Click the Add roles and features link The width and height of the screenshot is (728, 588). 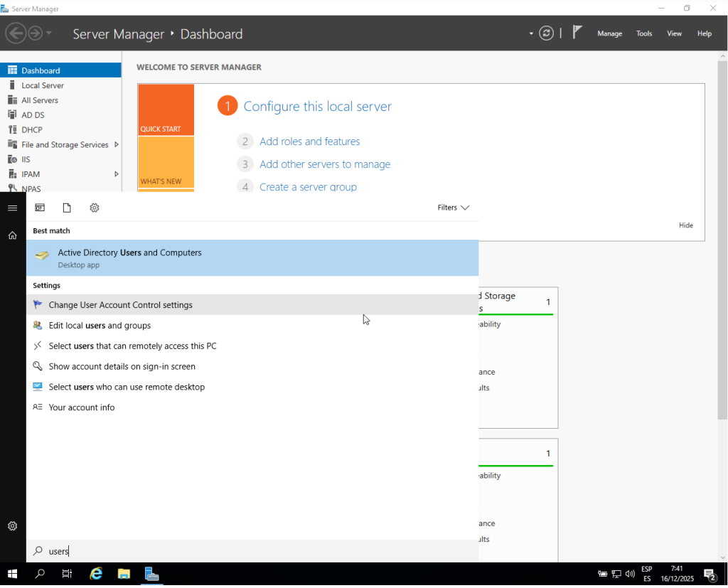pos(309,141)
